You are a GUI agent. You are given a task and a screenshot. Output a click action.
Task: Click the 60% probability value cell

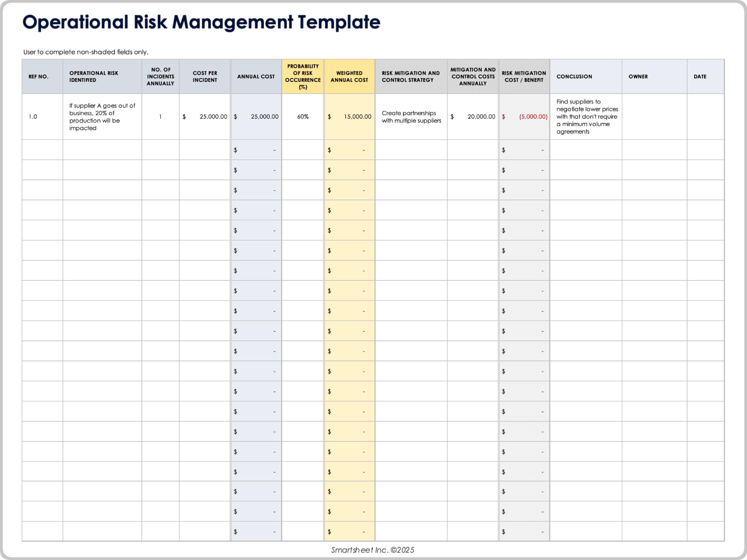303,116
